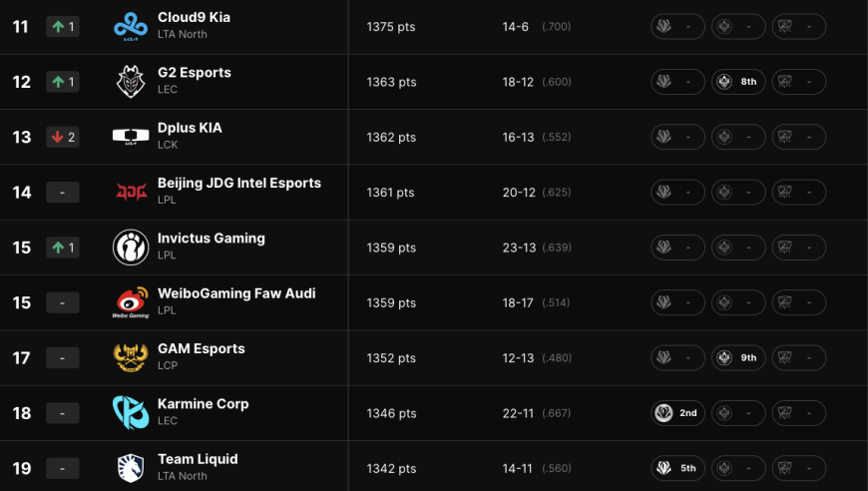Click Cloud9 Kia up 1 rank-change indicator

coord(63,27)
